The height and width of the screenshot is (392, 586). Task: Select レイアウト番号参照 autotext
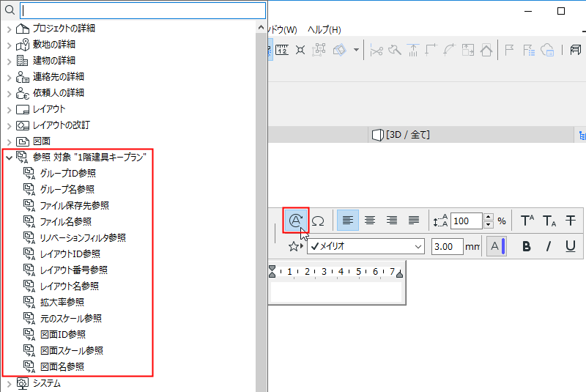[74, 270]
